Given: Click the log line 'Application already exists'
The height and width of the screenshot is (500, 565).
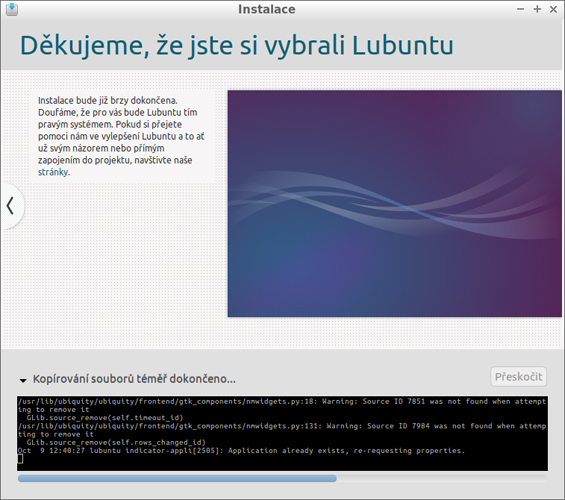Looking at the screenshot, I should [x=241, y=451].
